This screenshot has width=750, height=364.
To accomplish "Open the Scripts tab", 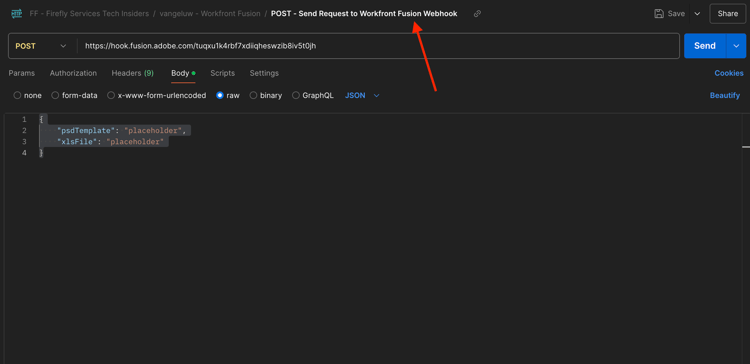I will point(222,73).
